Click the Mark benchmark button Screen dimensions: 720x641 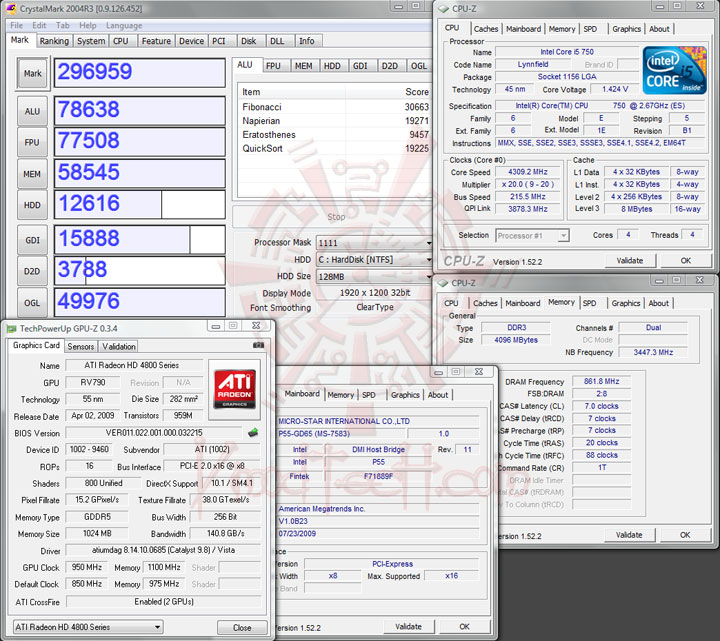pyautogui.click(x=33, y=73)
